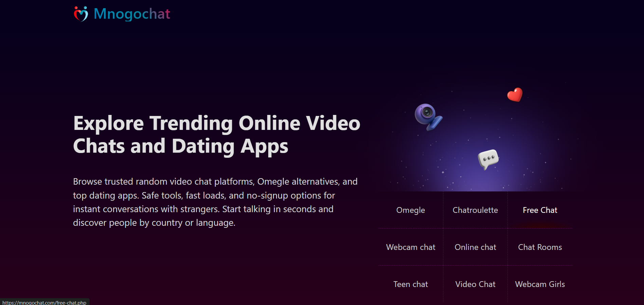Click the 'discover people by country' text line
644x305 pixels.
tap(154, 223)
